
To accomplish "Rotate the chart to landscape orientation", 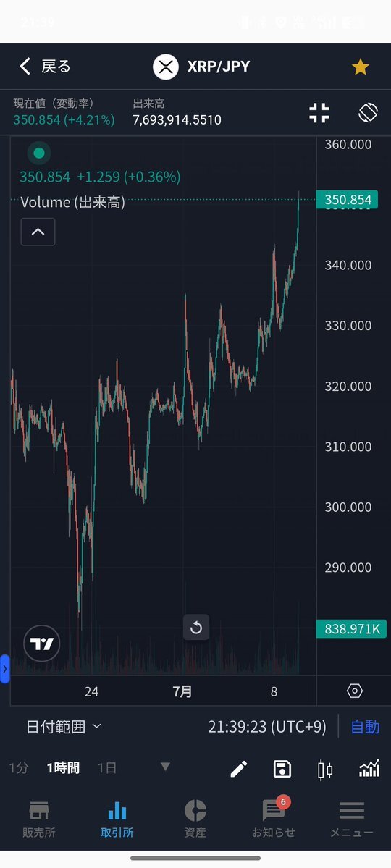I will tap(368, 113).
